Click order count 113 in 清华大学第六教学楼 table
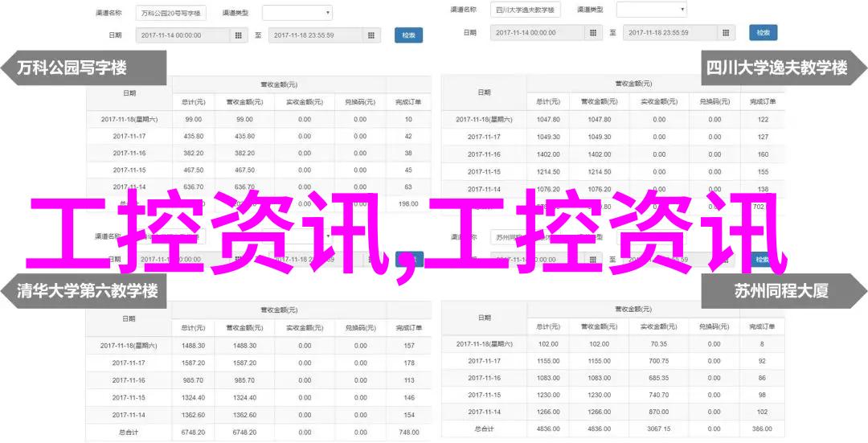 (408, 380)
